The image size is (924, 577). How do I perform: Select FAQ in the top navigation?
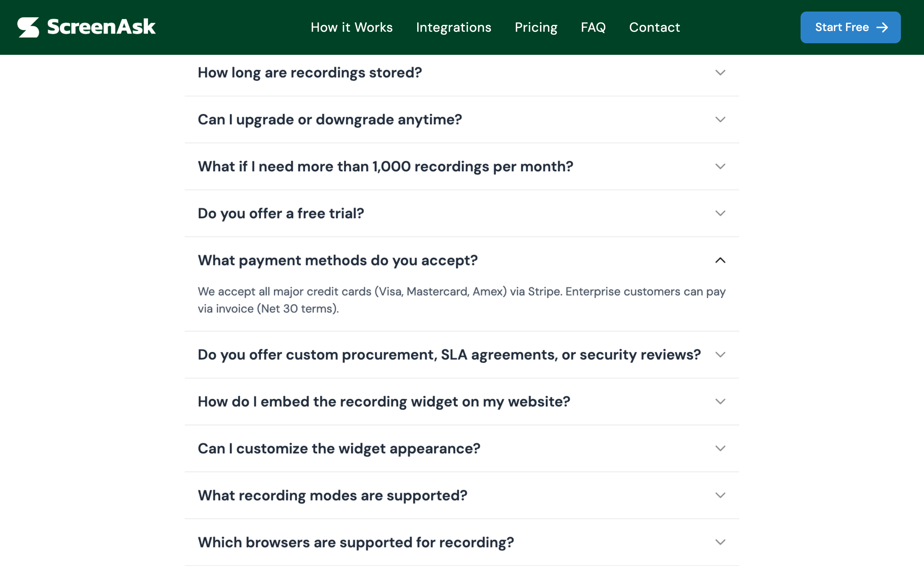pyautogui.click(x=593, y=27)
